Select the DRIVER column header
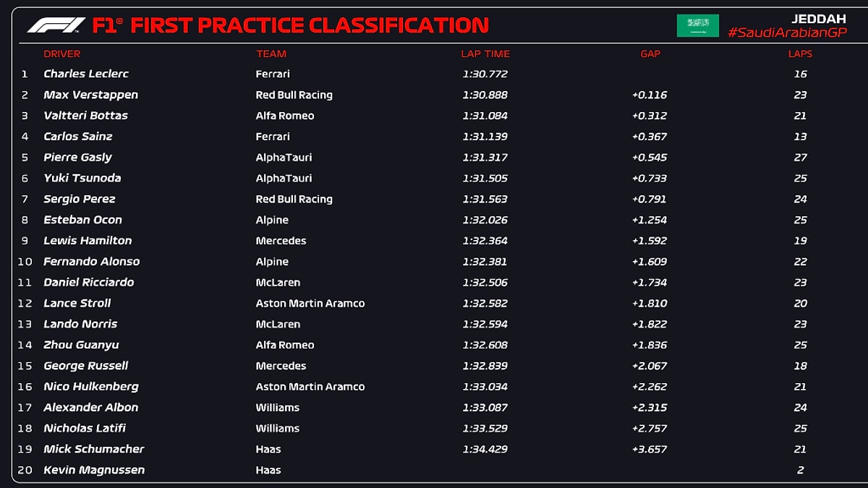The height and width of the screenshot is (488, 868). (62, 53)
